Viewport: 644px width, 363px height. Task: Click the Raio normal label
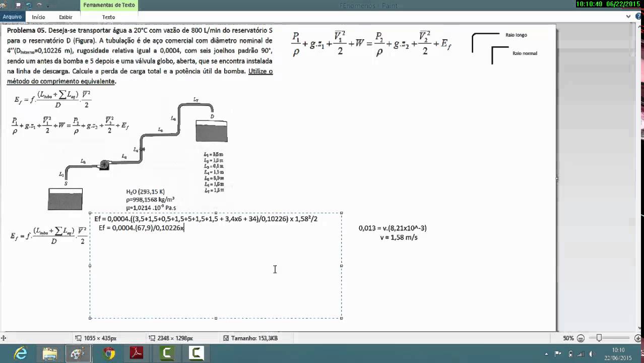point(525,53)
